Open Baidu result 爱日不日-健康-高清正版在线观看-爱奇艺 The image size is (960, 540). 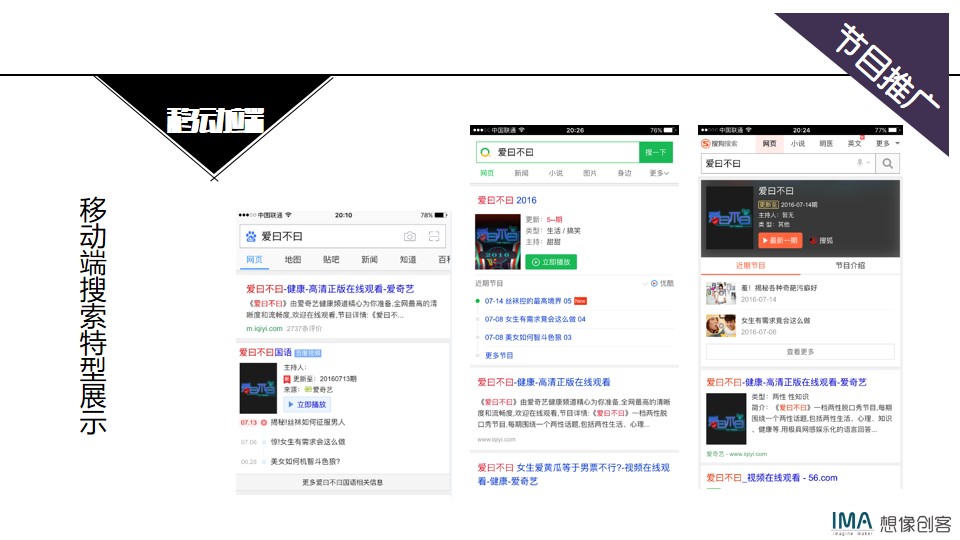tap(330, 289)
